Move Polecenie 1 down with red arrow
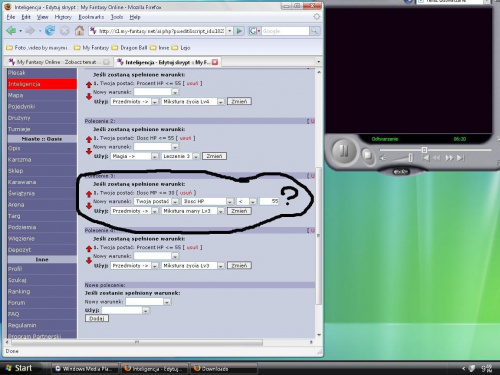This screenshot has height=375, width=500. click(x=89, y=97)
